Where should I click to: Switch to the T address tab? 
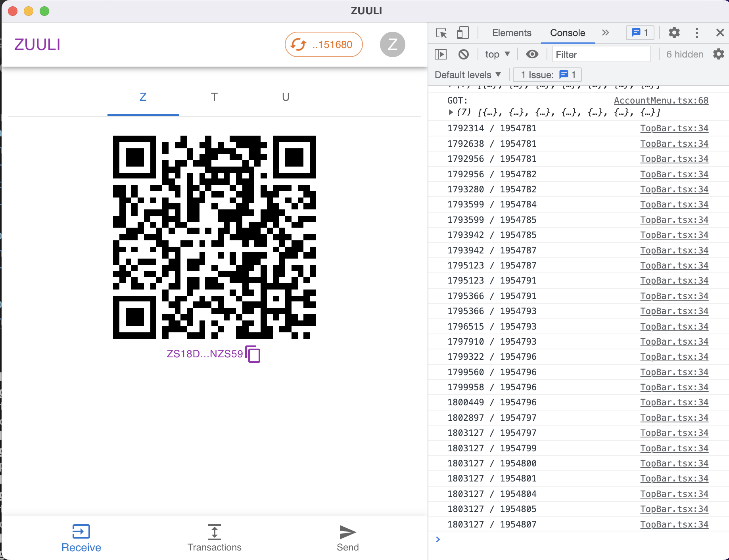point(214,97)
